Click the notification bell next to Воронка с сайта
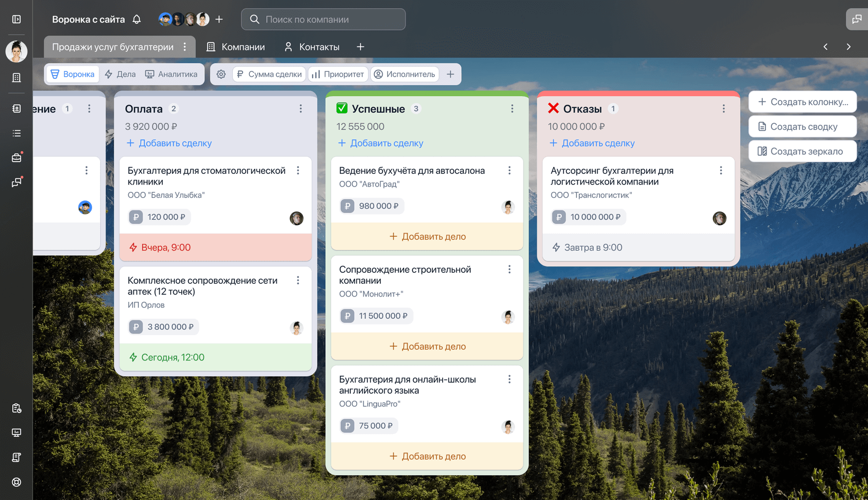Image resolution: width=868 pixels, height=500 pixels. (x=137, y=20)
